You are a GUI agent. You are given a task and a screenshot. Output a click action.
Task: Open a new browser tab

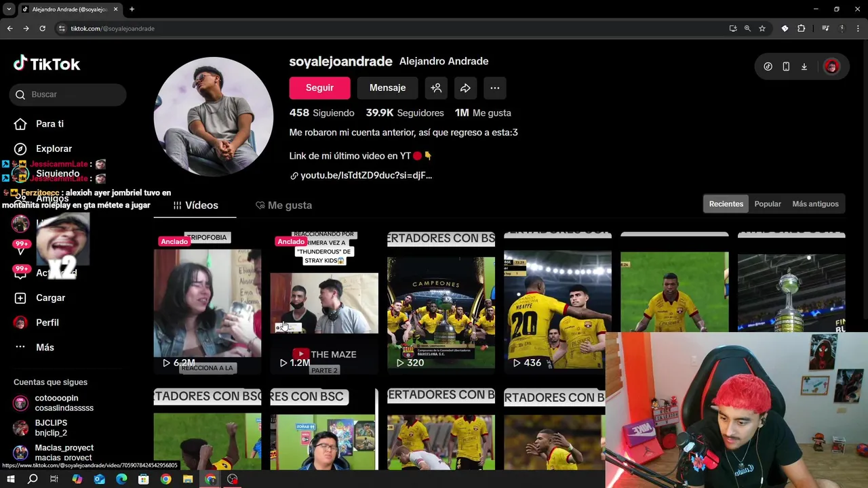click(132, 9)
